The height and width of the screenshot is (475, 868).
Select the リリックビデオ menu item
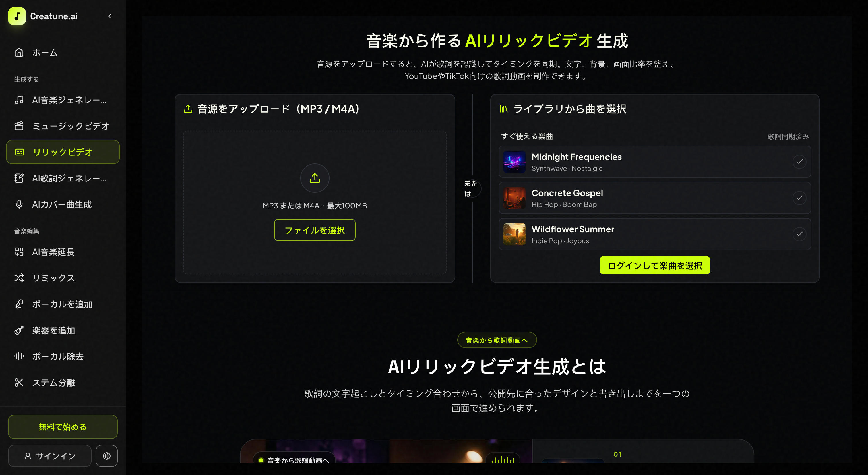(63, 152)
